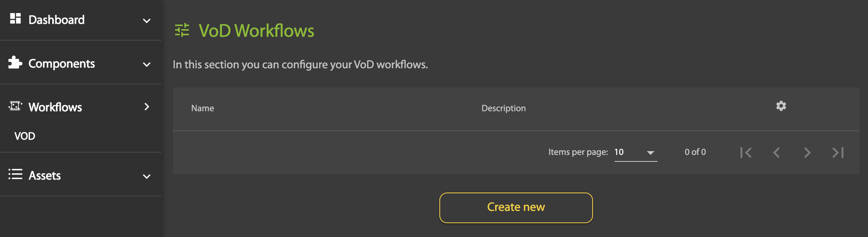
Task: Click the Workflows film icon
Action: (15, 106)
